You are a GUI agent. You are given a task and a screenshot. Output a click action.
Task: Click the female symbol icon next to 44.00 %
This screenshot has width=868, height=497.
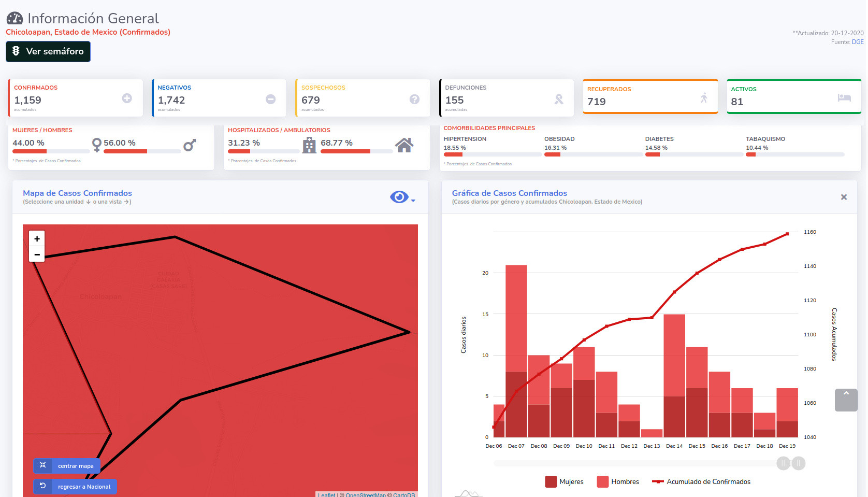96,145
